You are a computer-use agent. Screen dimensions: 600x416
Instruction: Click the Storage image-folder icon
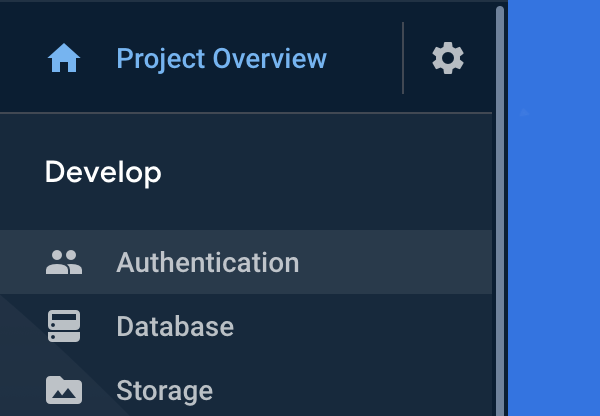(x=64, y=390)
